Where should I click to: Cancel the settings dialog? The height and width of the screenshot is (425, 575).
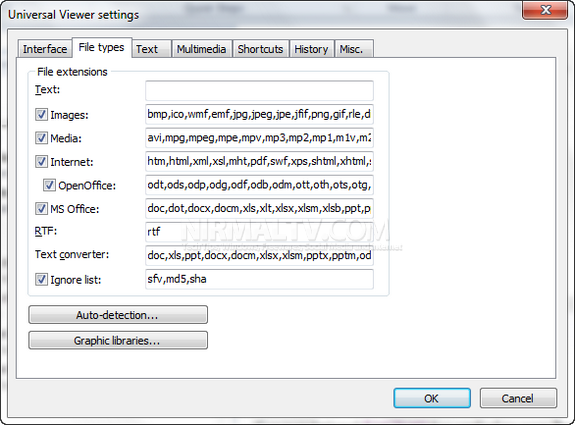tap(518, 398)
